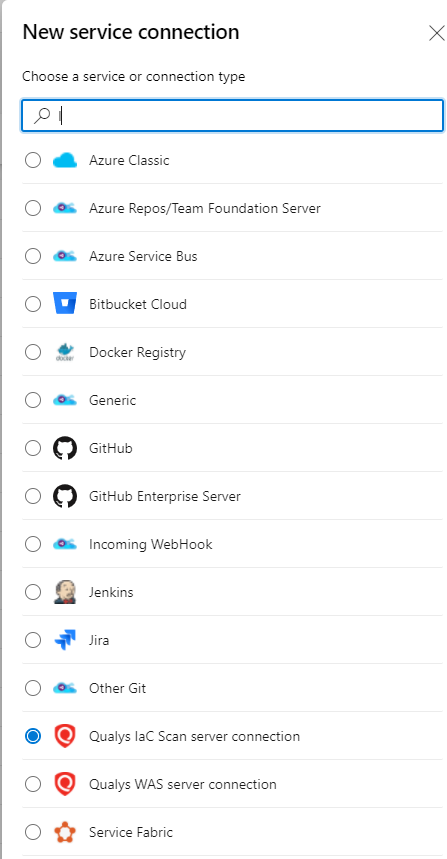Click the Docker Registry whale icon
This screenshot has height=859, width=447.
click(x=65, y=352)
